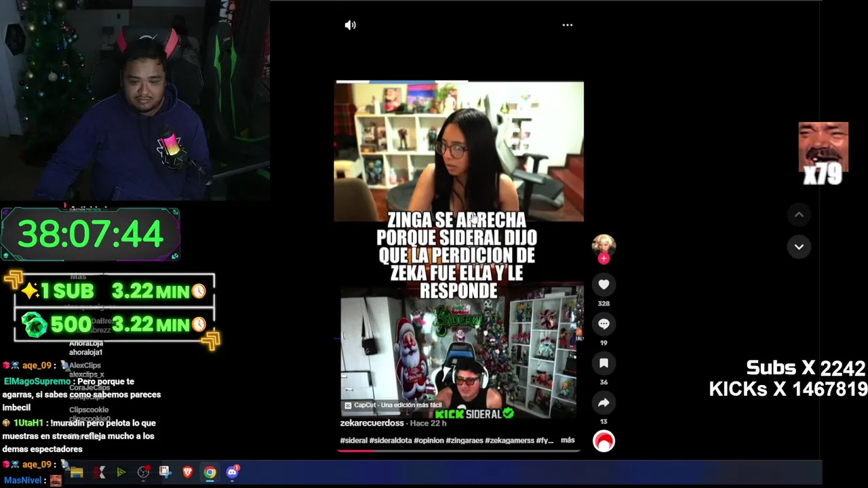
Task: Open the #zekagamerss hashtag
Action: tap(509, 441)
